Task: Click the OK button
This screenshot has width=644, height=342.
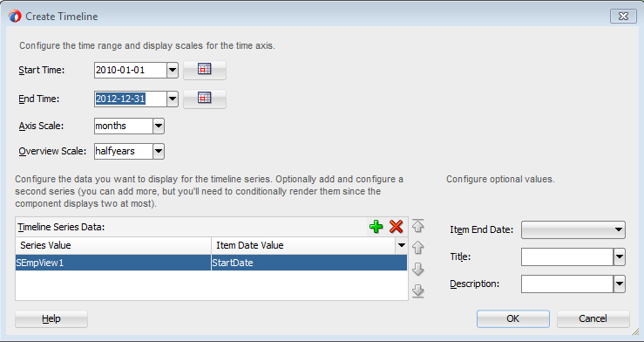Action: pyautogui.click(x=513, y=318)
